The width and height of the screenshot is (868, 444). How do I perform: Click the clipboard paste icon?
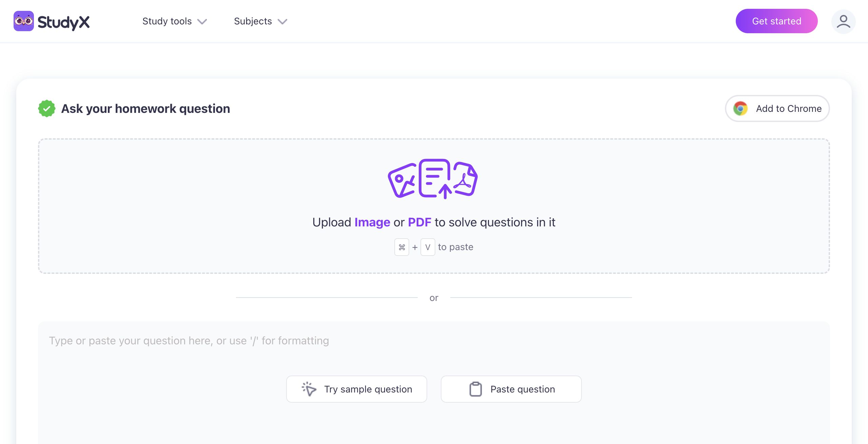[x=475, y=389]
